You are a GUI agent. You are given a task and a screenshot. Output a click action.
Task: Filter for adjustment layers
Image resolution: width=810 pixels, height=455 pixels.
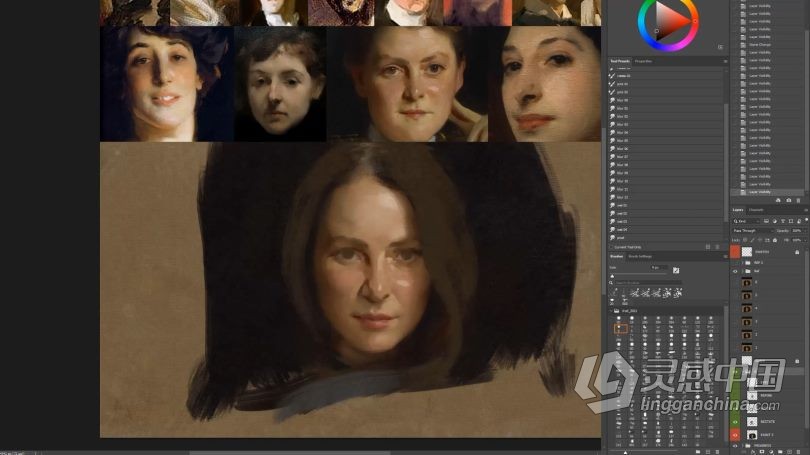coord(774,221)
